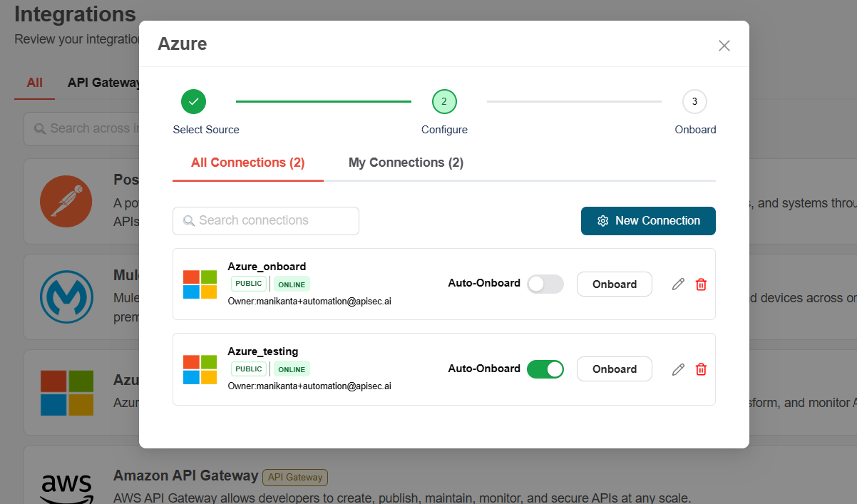Screen dimensions: 857x504
Task: Edit the Azure_testing connection via pencil icon
Action: tap(678, 369)
